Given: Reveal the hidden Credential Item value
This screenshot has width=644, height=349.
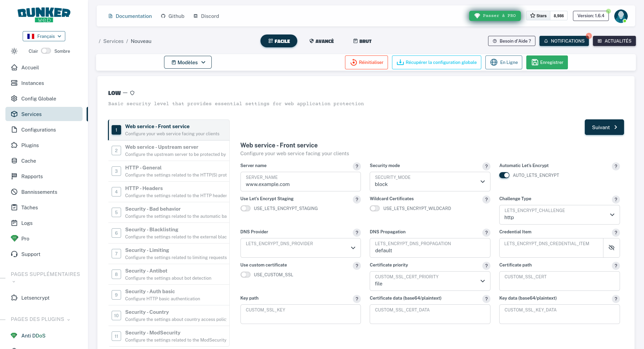Looking at the screenshot, I should [x=612, y=248].
